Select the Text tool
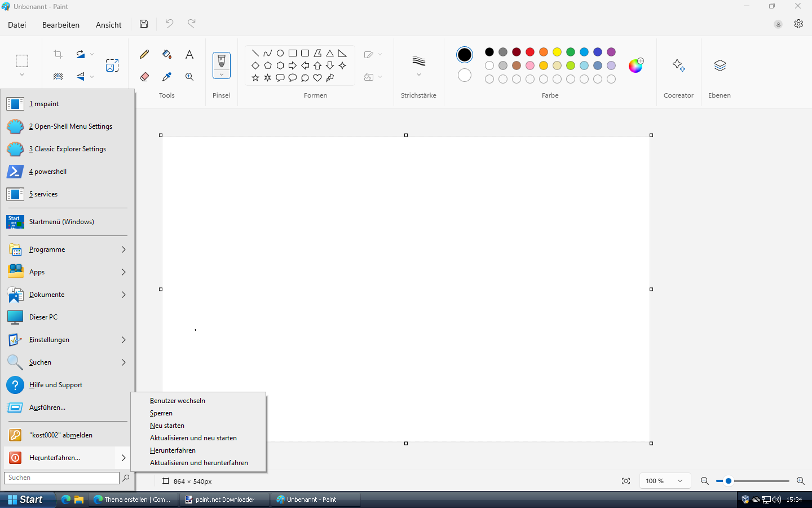This screenshot has width=812, height=508. pyautogui.click(x=189, y=54)
